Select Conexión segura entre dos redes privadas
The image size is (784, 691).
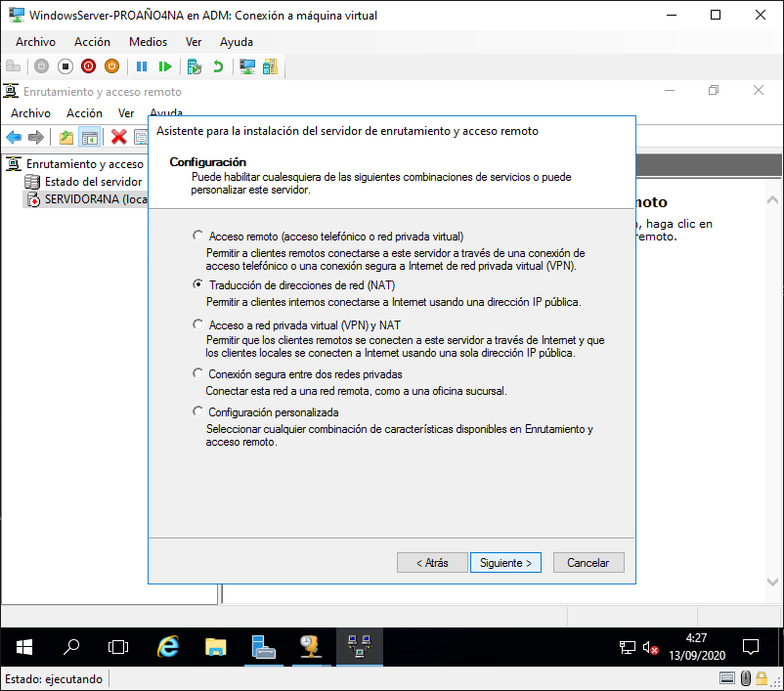[198, 373]
